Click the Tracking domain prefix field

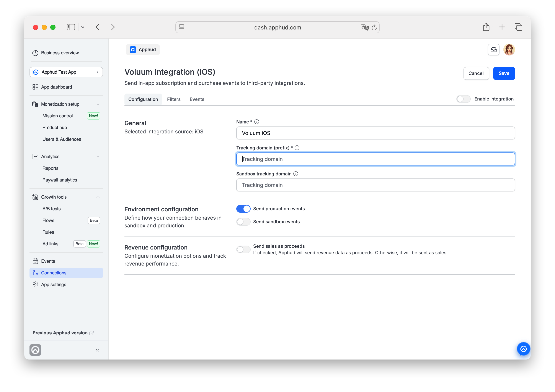pyautogui.click(x=375, y=159)
